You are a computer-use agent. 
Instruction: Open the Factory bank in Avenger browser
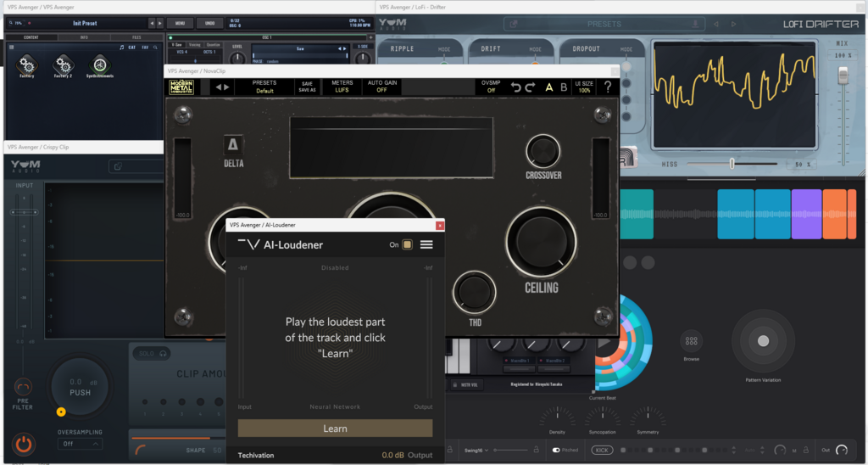pyautogui.click(x=26, y=65)
